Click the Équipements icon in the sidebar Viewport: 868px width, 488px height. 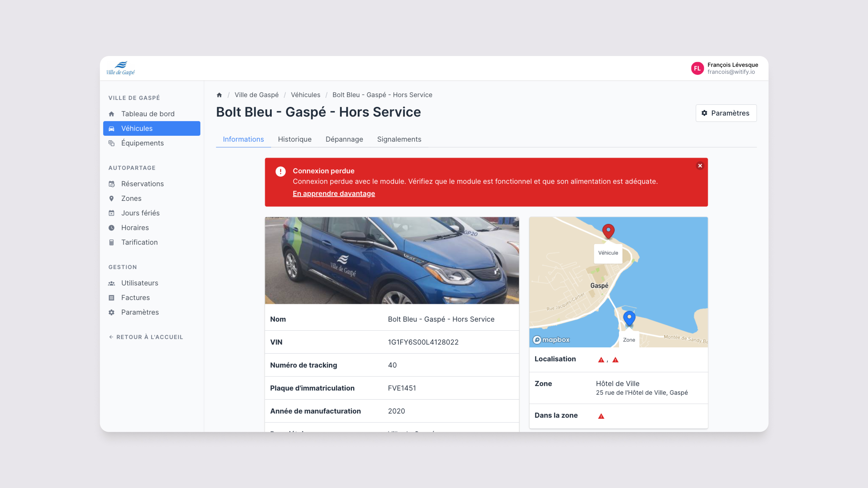(111, 143)
